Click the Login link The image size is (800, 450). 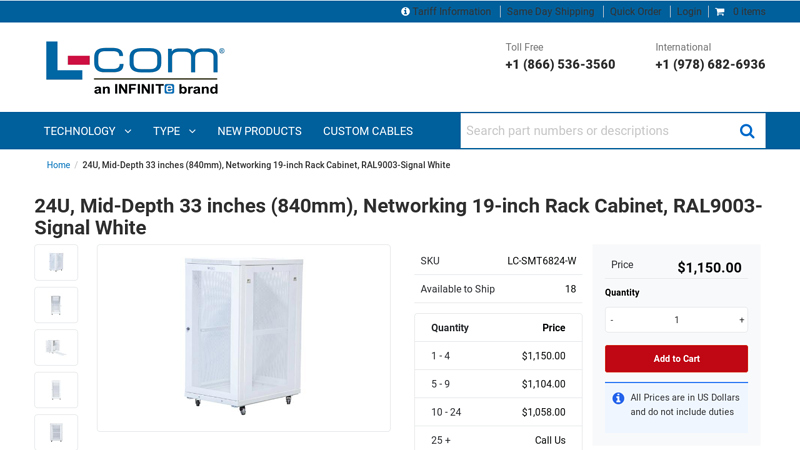pos(689,12)
